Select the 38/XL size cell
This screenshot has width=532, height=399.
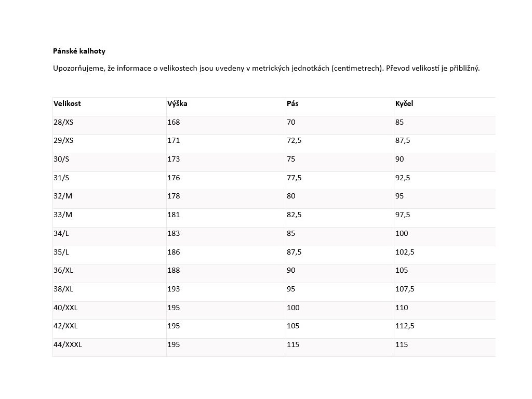[63, 289]
